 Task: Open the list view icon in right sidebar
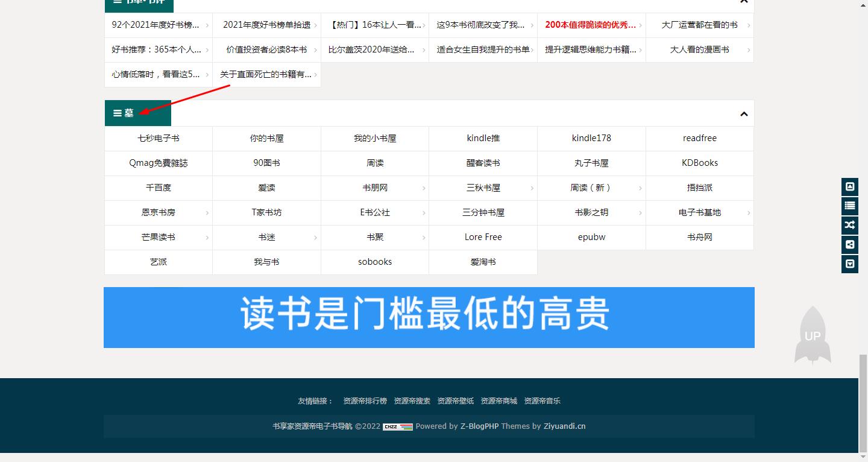[x=849, y=206]
